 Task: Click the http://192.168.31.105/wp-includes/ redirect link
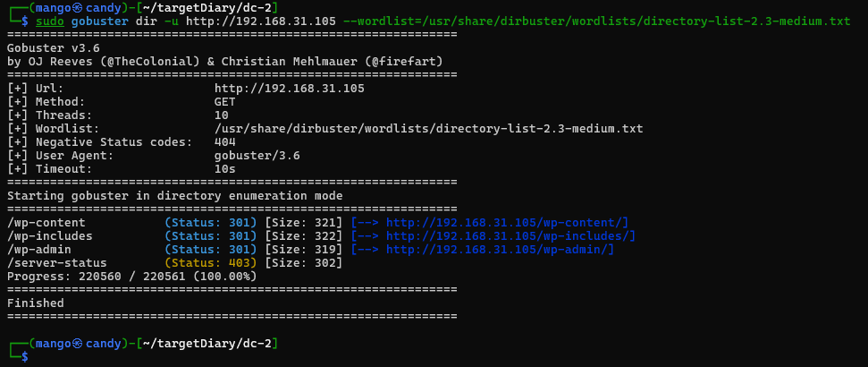[510, 235]
